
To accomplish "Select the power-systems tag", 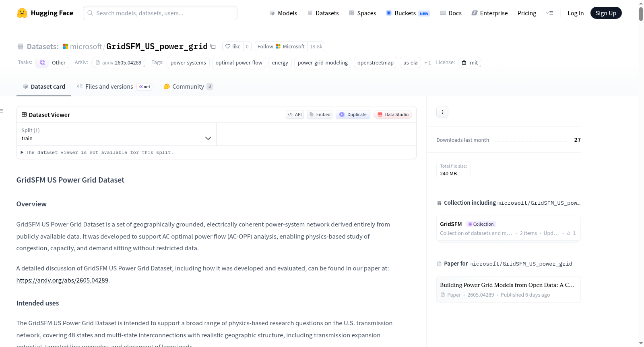I will pyautogui.click(x=188, y=63).
